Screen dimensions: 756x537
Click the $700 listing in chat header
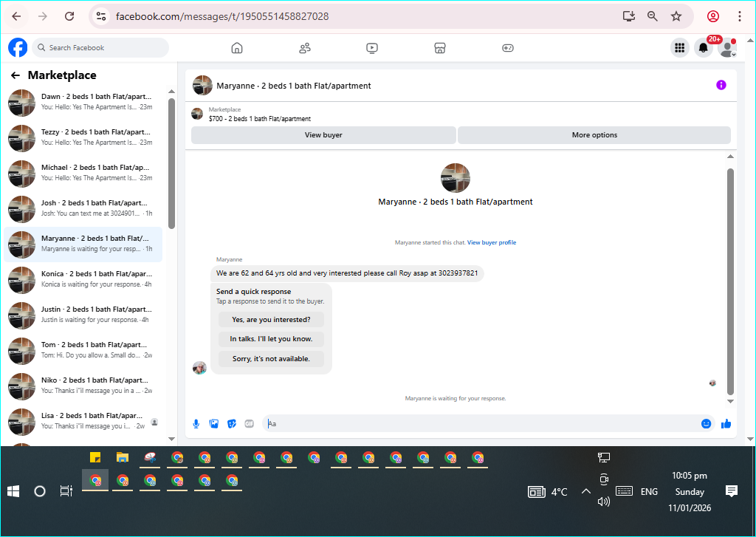point(259,119)
